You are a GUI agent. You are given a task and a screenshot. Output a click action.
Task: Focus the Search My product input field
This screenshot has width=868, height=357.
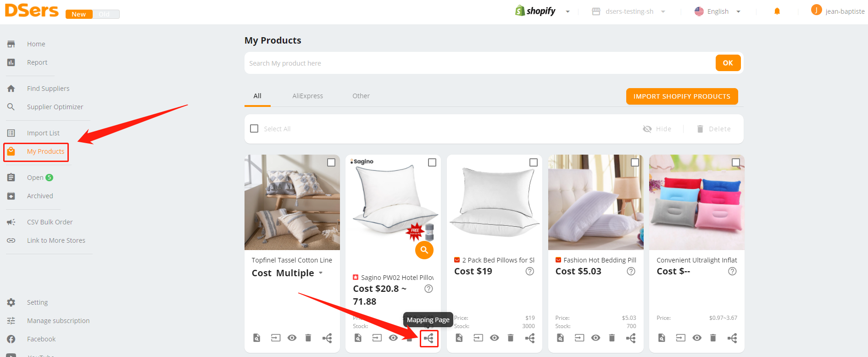pos(477,63)
